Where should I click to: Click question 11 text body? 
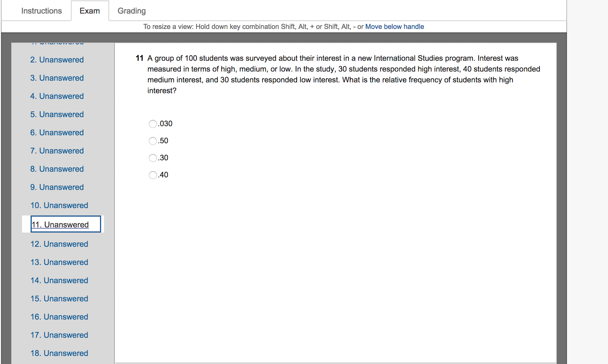(x=343, y=74)
